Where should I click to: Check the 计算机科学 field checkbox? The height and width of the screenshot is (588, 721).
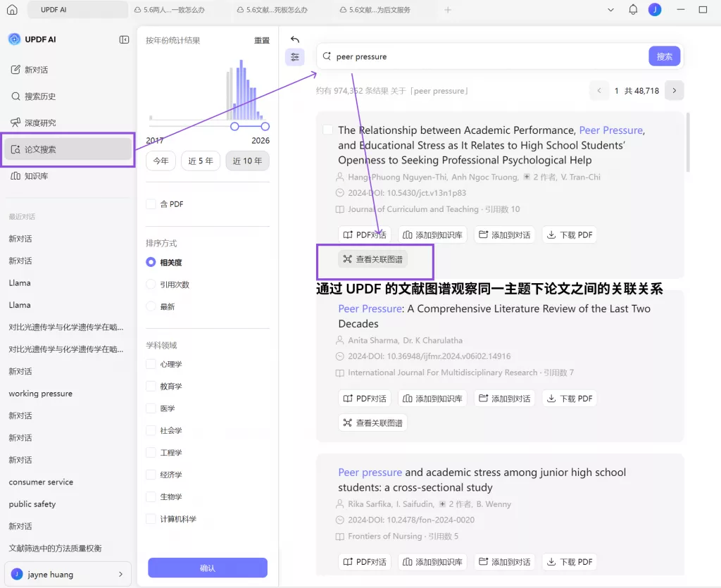[151, 518]
